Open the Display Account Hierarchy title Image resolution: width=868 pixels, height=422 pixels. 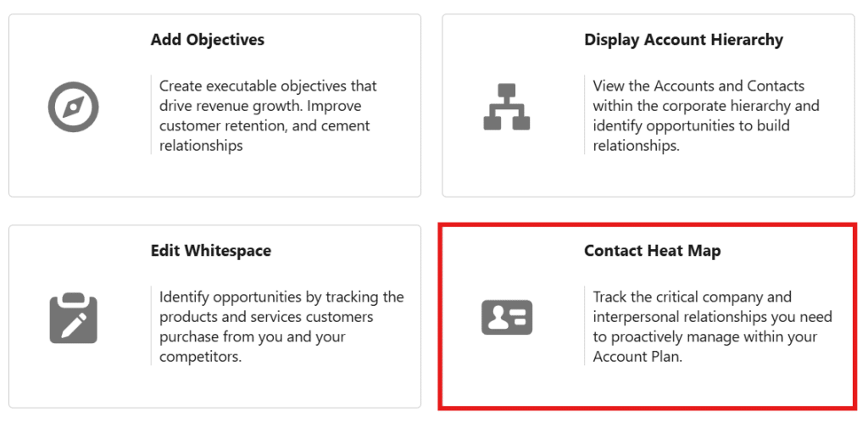pos(683,40)
